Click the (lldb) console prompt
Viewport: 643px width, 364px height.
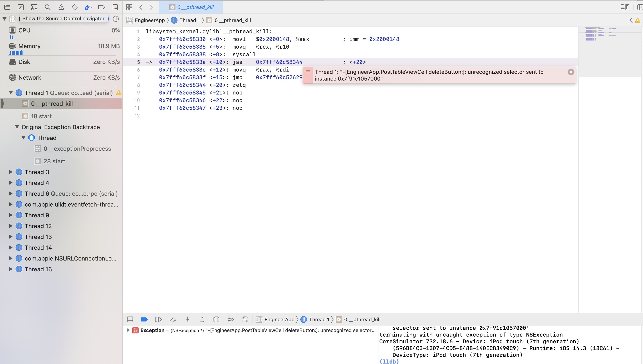pyautogui.click(x=389, y=361)
